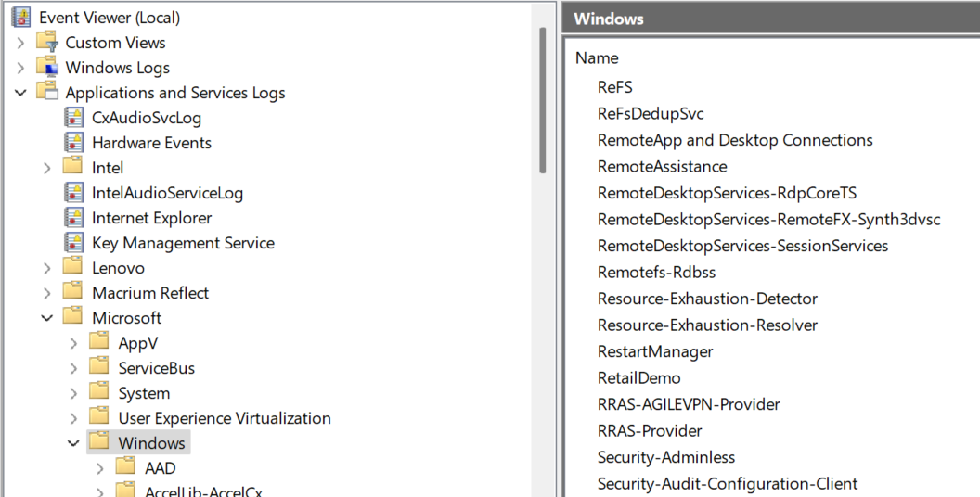Select ReFsDedupSvc in the list
The width and height of the screenshot is (980, 497).
tap(650, 114)
